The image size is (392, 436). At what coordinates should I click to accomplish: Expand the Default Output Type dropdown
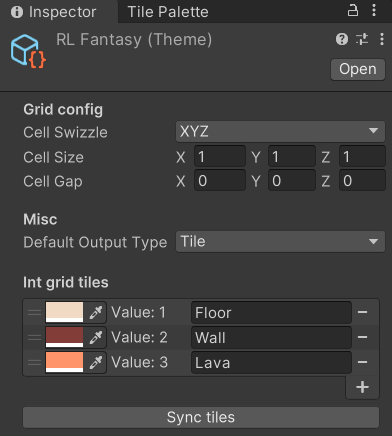point(280,241)
